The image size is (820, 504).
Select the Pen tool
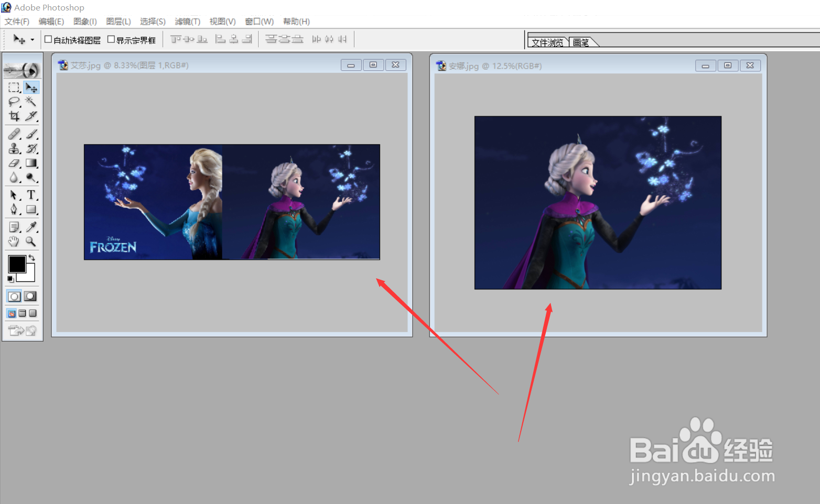(x=14, y=210)
